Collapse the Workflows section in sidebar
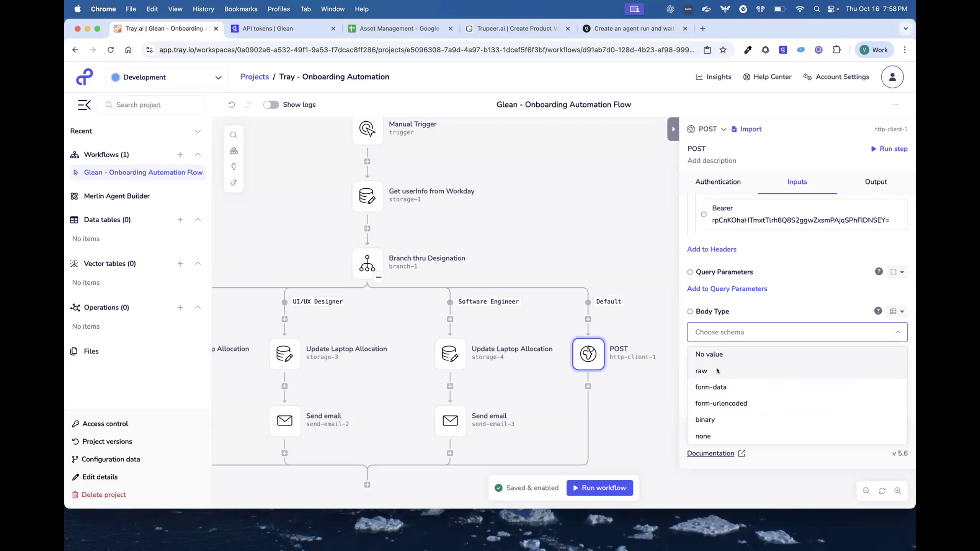980x551 pixels. pos(198,155)
